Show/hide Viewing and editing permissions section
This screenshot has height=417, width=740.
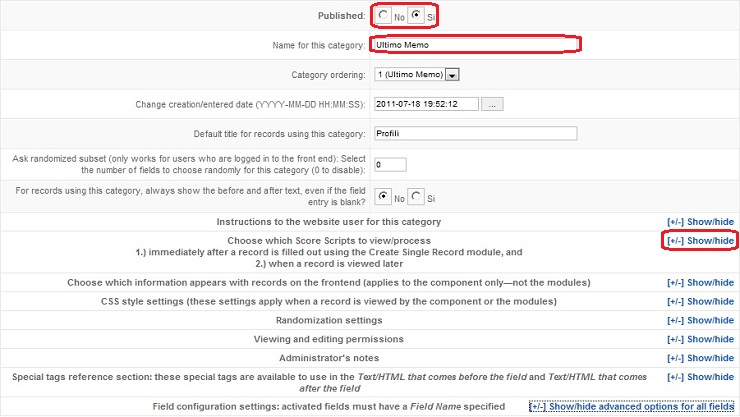point(700,339)
